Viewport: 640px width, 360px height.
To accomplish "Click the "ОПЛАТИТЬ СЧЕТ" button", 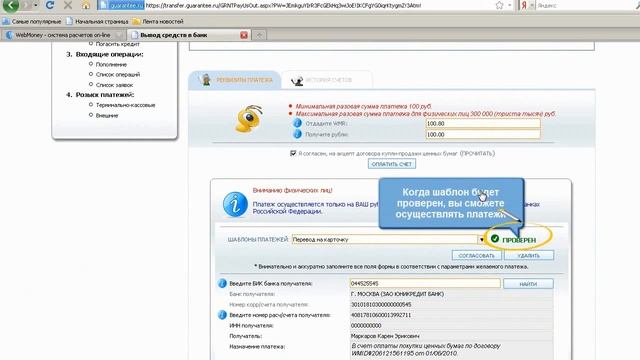I will (x=391, y=164).
